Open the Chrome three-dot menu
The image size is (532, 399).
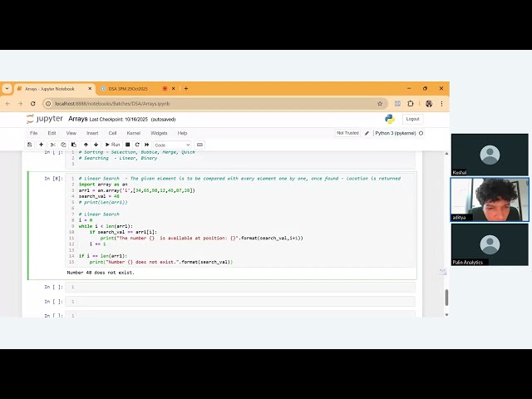pos(441,103)
